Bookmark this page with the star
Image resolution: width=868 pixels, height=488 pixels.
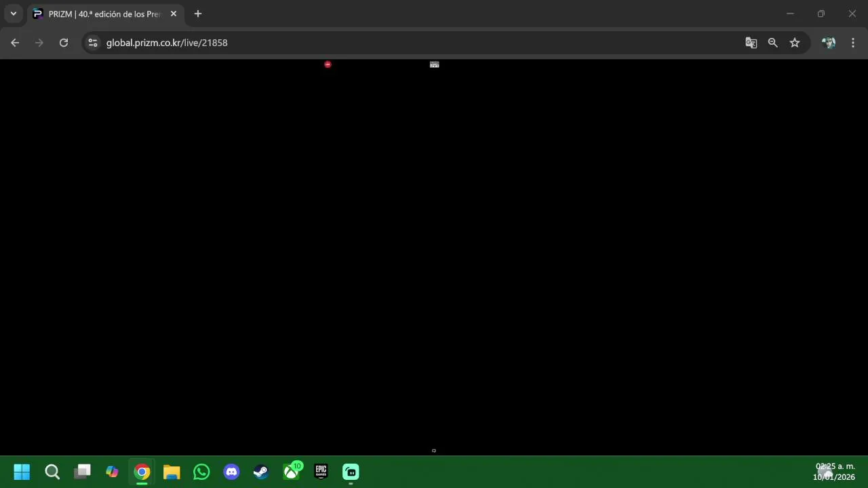(x=795, y=43)
